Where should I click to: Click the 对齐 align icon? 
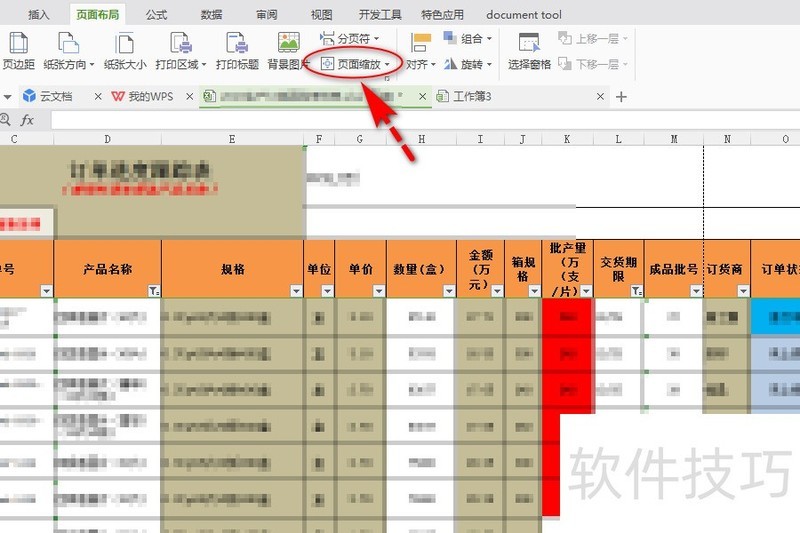point(420,43)
